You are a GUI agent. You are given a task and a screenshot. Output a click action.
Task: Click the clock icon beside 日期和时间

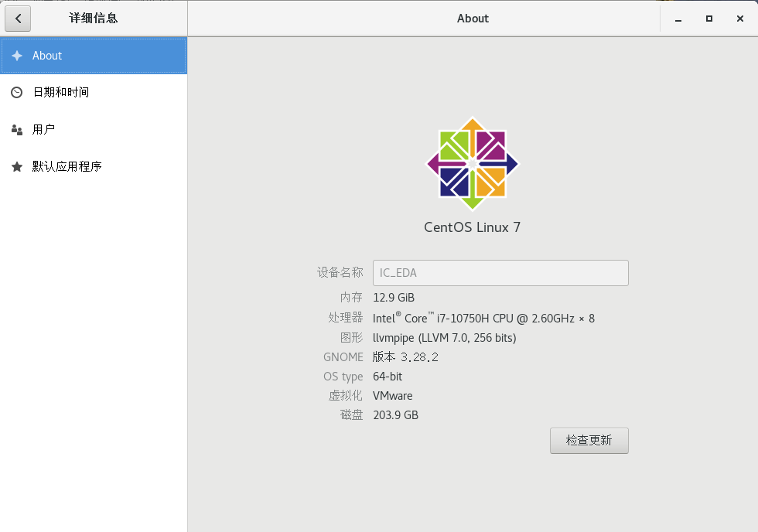pos(16,92)
